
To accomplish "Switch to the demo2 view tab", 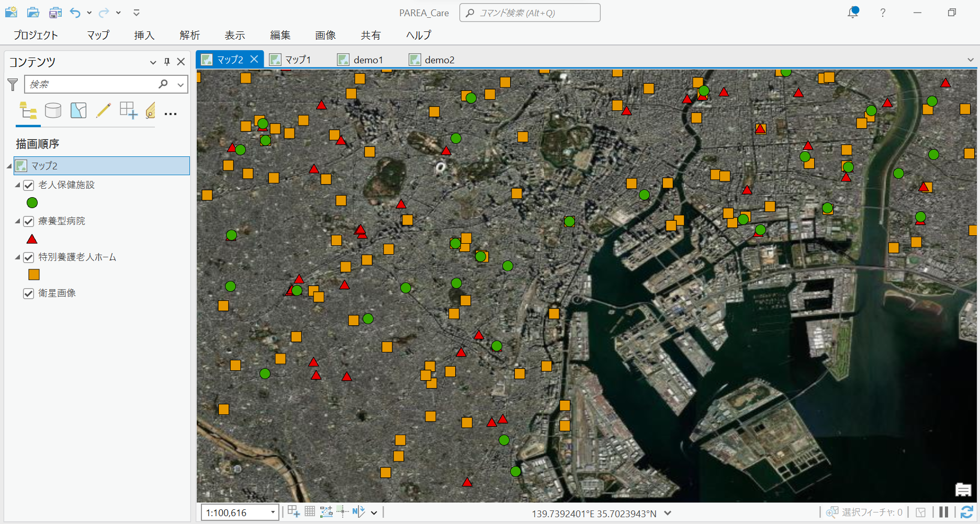I will pos(432,60).
